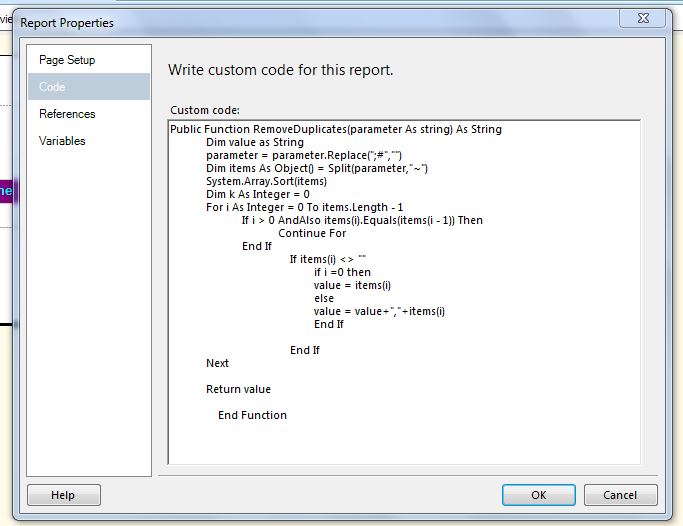Open the Page Setup section
The height and width of the screenshot is (526, 683).
tap(67, 60)
